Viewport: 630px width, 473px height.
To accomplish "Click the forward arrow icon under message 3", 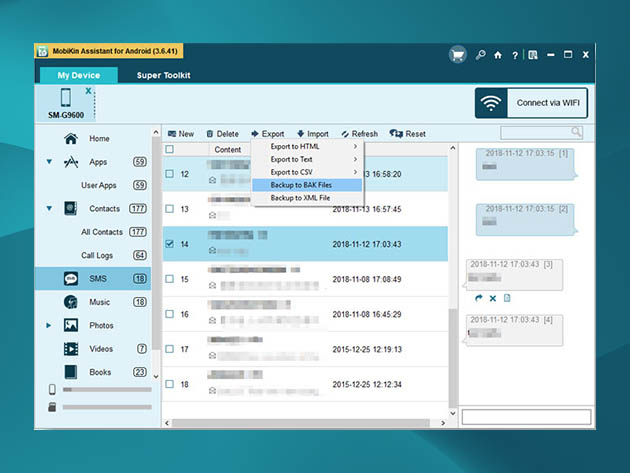I will pyautogui.click(x=478, y=298).
